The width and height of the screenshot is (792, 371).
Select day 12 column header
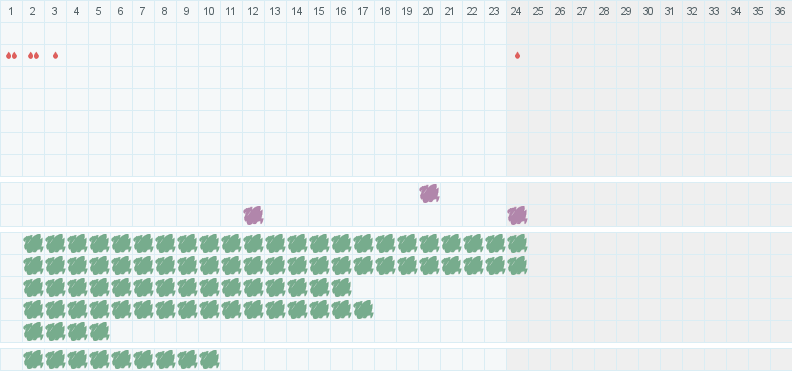254,11
